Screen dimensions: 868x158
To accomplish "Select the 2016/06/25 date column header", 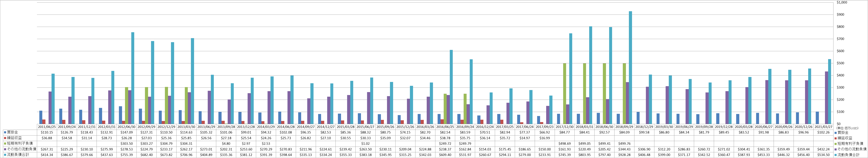I will pos(445,127).
